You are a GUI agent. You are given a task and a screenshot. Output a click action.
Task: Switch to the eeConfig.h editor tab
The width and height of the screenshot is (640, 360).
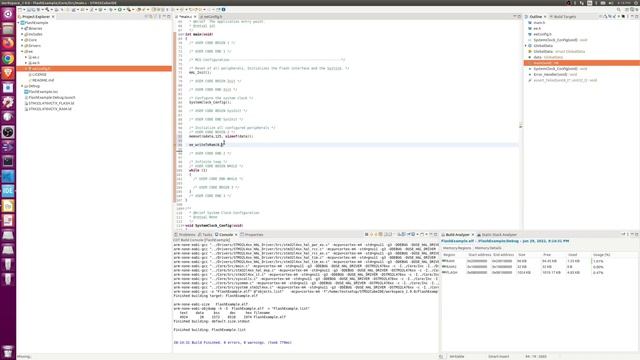(211, 17)
